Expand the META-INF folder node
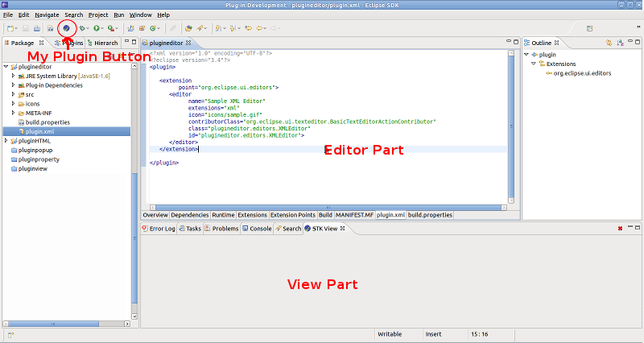The height and width of the screenshot is (343, 644). 13,113
